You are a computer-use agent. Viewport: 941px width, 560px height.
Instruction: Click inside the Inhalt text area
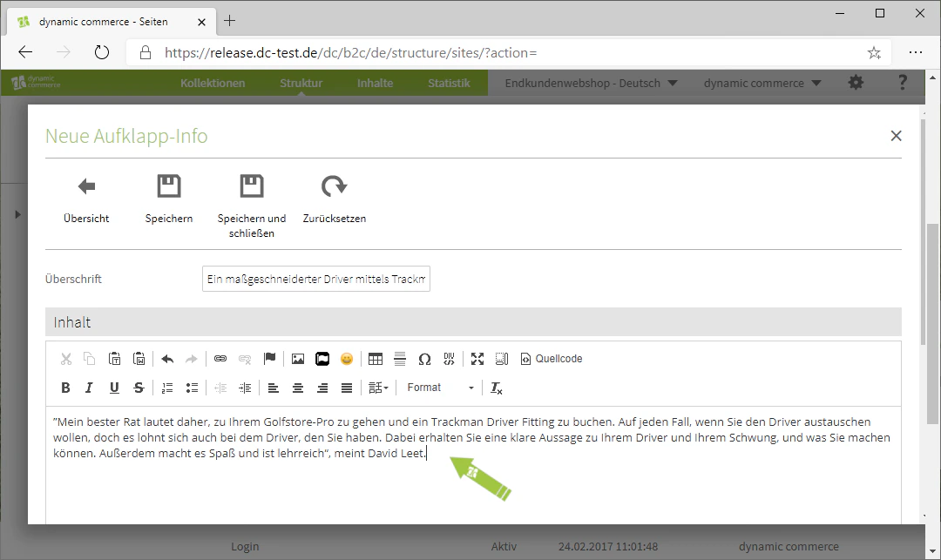[473, 465]
